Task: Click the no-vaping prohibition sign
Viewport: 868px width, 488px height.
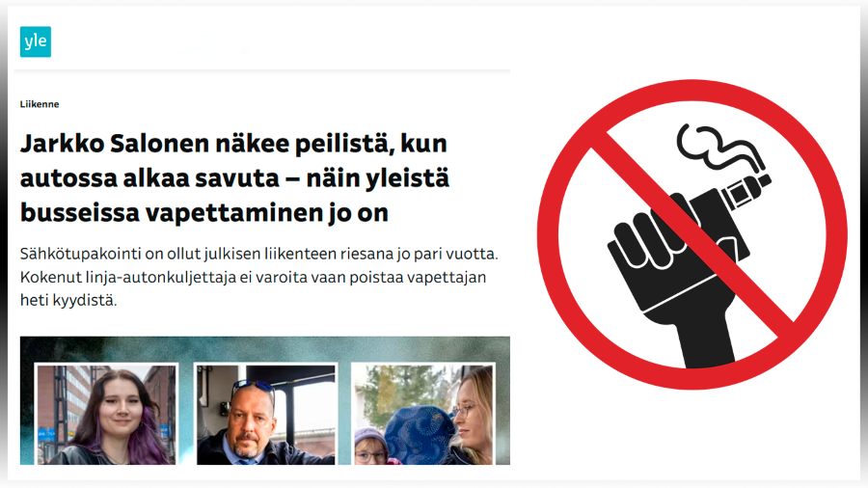Action: 692,234
